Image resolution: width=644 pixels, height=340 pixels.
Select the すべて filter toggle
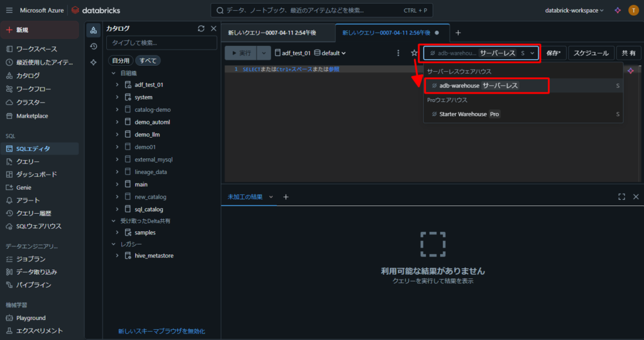coord(148,61)
